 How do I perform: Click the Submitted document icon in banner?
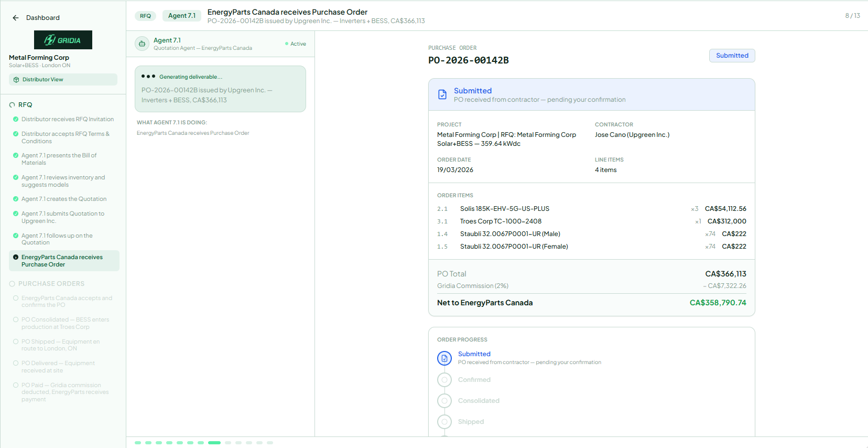tap(442, 94)
